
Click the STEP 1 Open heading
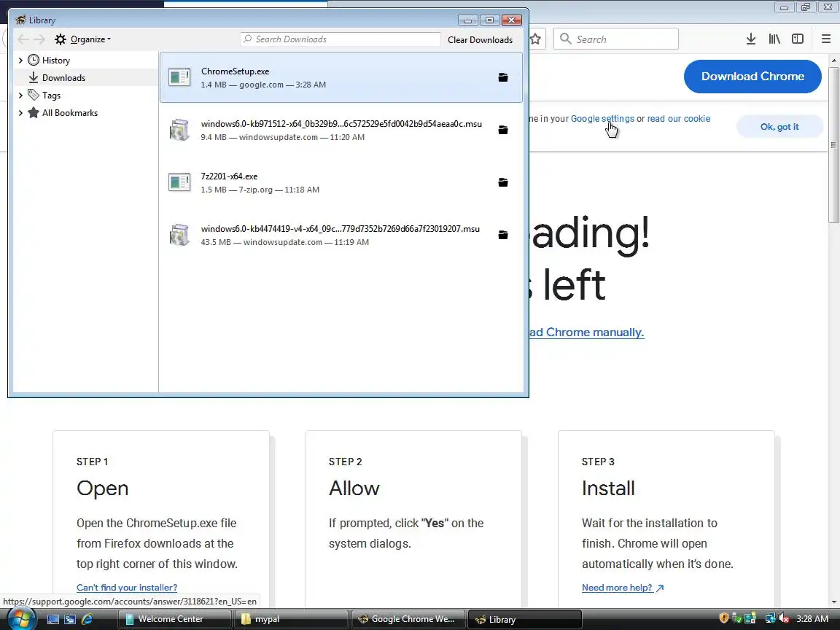[x=102, y=488]
